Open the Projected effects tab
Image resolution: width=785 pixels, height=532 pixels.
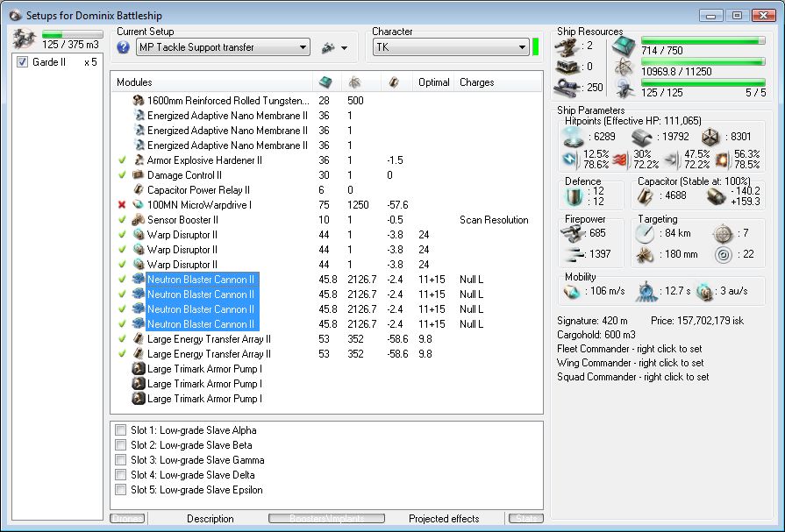tap(445, 519)
